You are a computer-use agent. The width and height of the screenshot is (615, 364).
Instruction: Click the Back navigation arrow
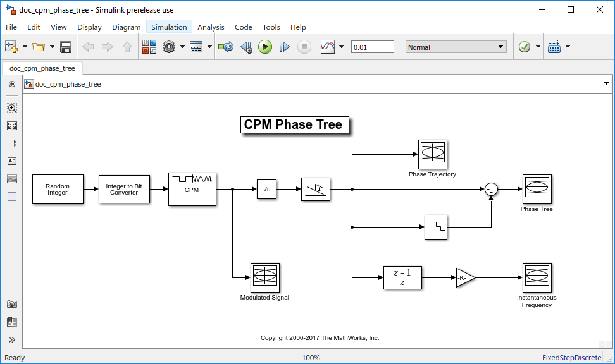click(88, 47)
